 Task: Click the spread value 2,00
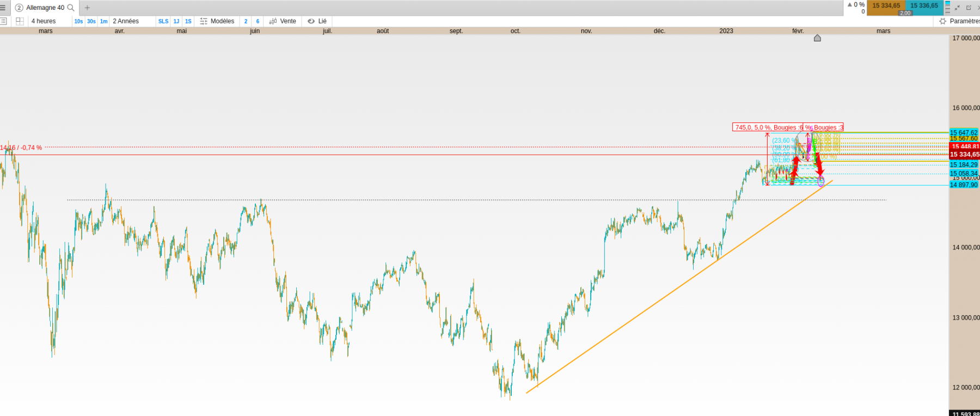905,13
